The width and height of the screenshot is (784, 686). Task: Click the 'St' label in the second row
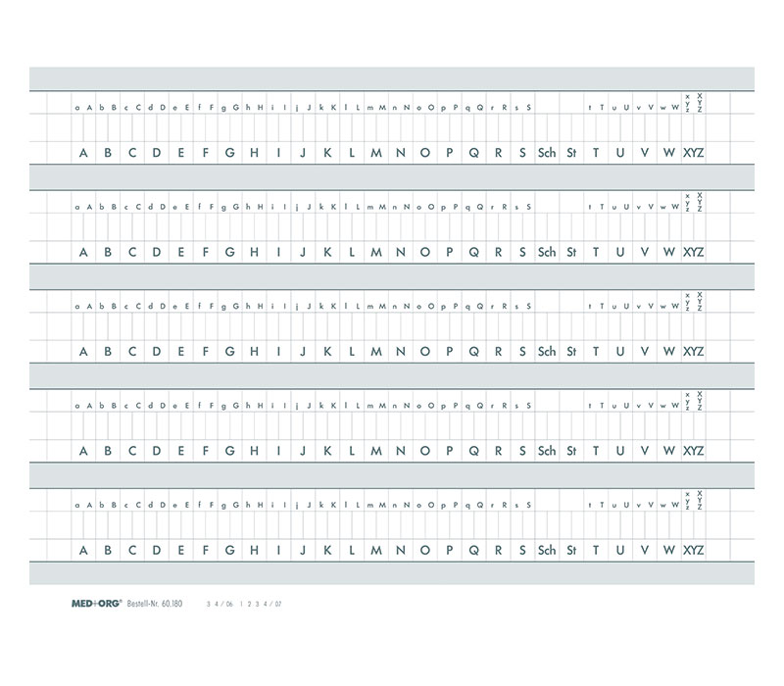[x=570, y=252]
